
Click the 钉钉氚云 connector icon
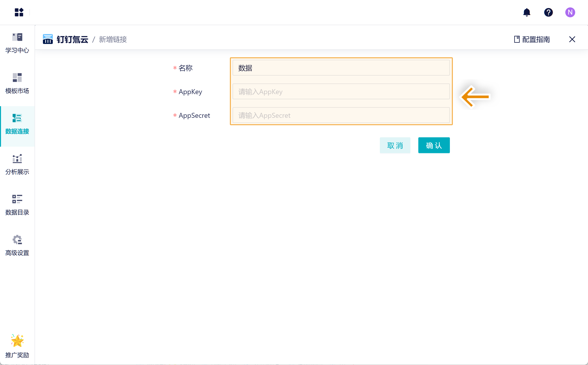click(x=48, y=39)
